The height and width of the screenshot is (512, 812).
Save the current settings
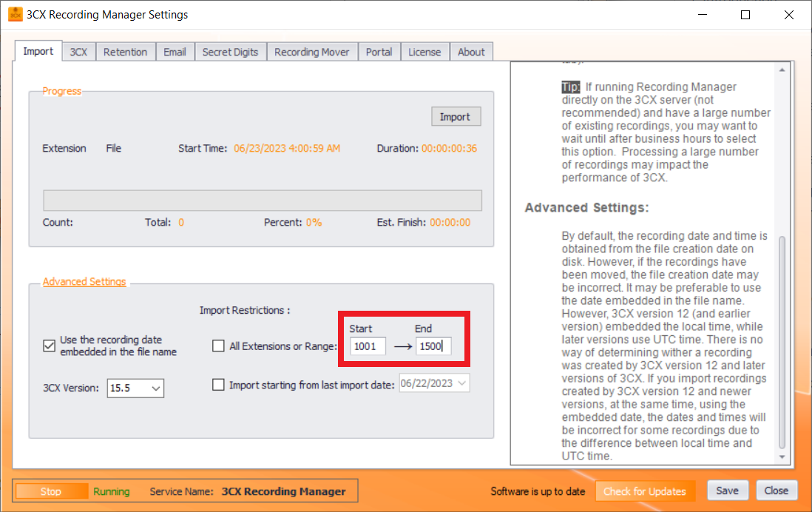coord(728,491)
